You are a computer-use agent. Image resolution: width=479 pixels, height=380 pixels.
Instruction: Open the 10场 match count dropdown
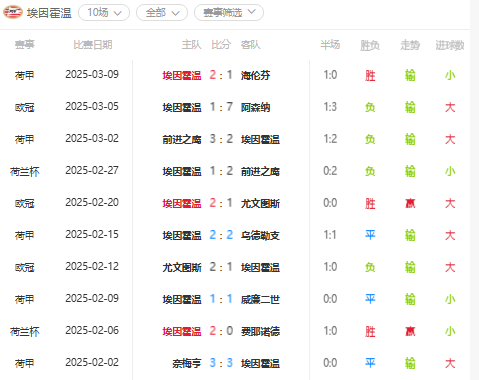(x=104, y=13)
